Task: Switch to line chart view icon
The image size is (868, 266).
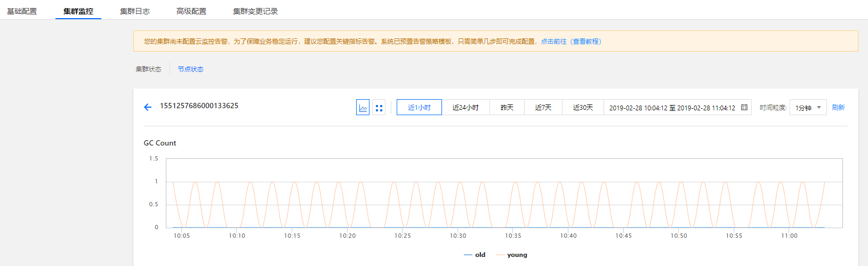Action: pos(363,108)
